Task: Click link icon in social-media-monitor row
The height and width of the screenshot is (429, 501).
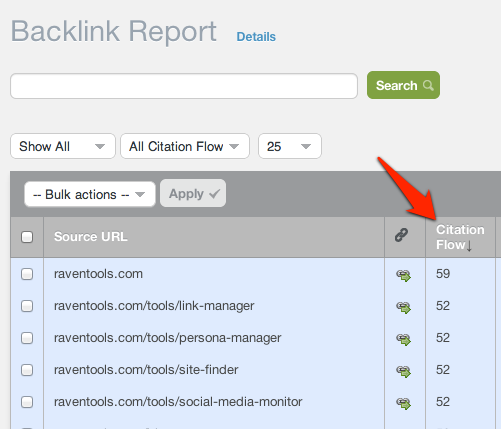Action: click(403, 403)
